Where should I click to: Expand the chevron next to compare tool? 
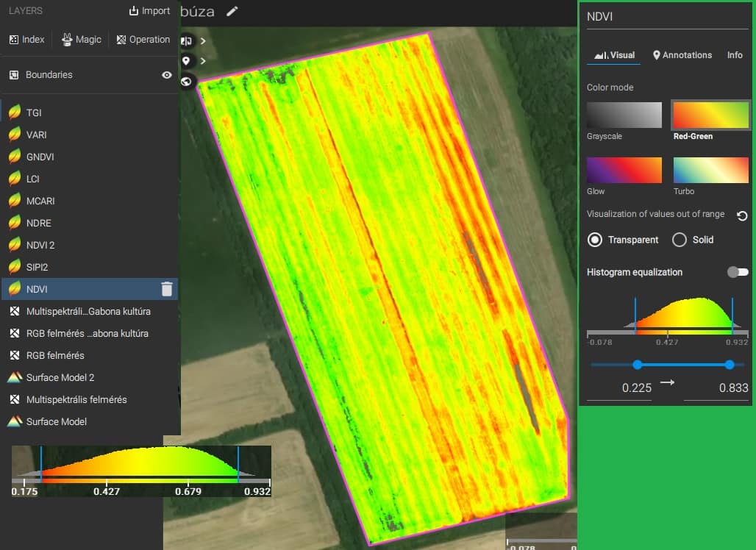point(203,41)
